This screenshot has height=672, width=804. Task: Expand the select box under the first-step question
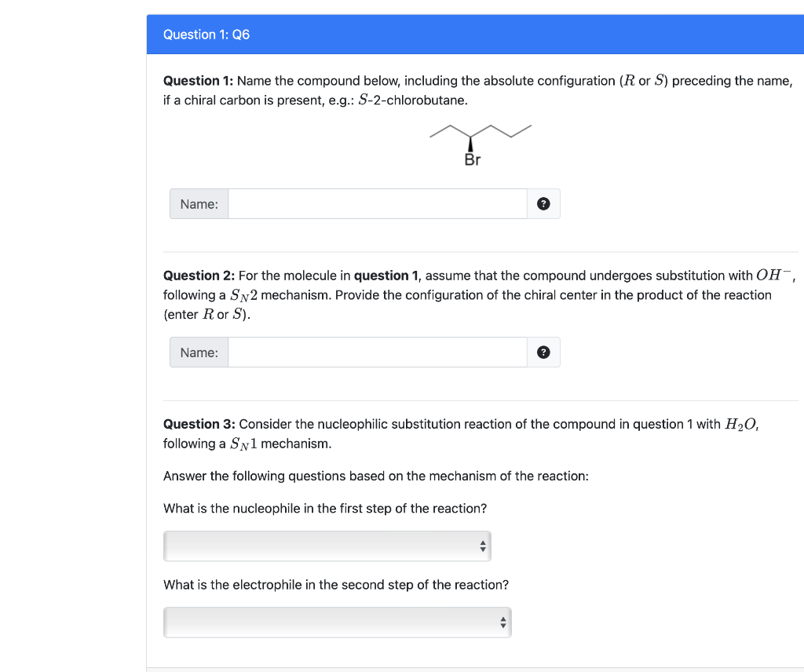point(327,546)
